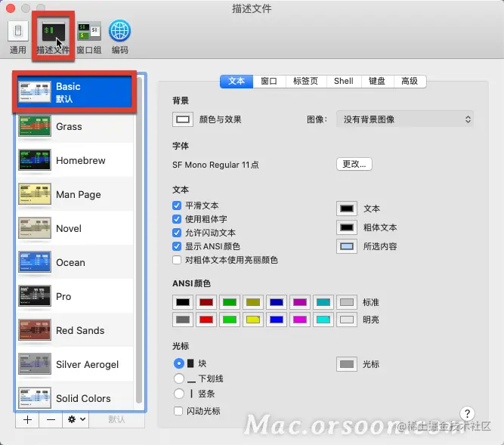504x445 pixels.
Task: Open the 光标 cursor color well
Action: coord(347,364)
